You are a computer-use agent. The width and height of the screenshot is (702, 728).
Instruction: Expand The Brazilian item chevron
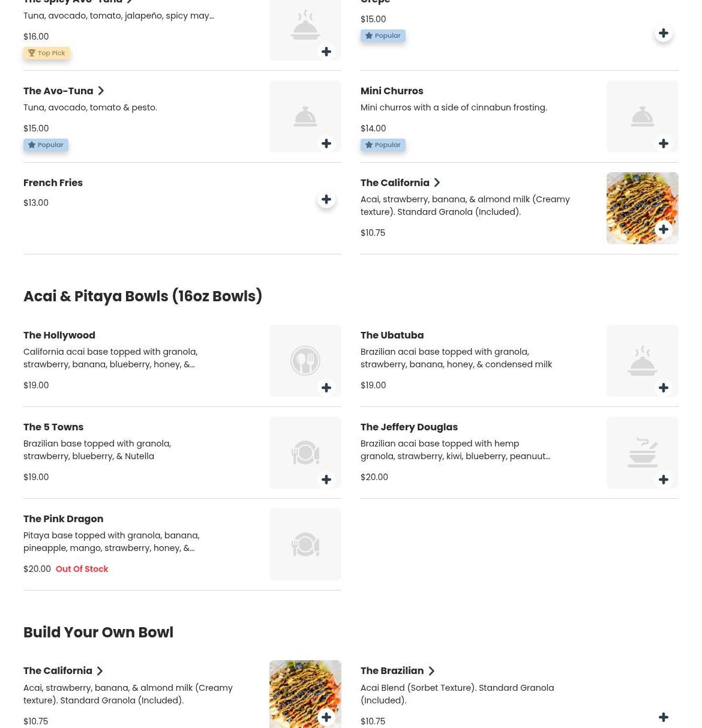point(431,671)
